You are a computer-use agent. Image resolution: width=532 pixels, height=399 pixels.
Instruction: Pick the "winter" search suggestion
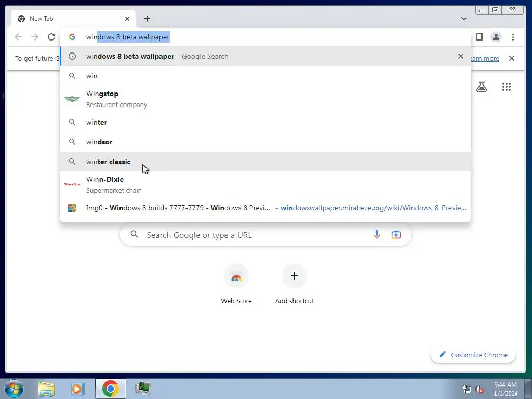click(265, 122)
